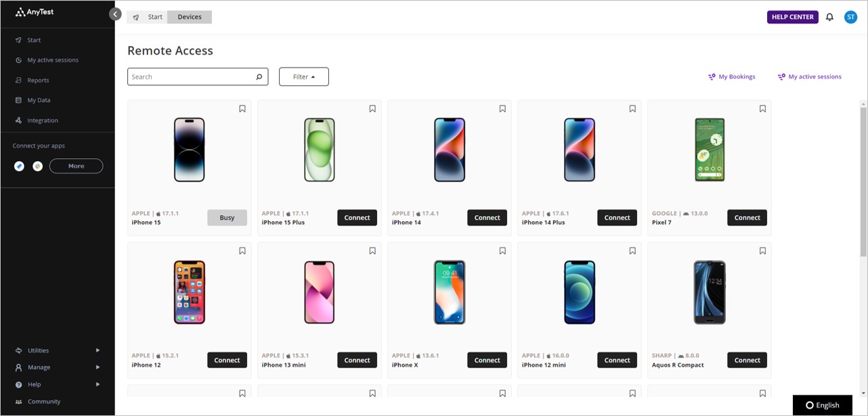Click the vertical scrollbar of device list
Viewport: 868px width, 416px height.
(x=863, y=183)
